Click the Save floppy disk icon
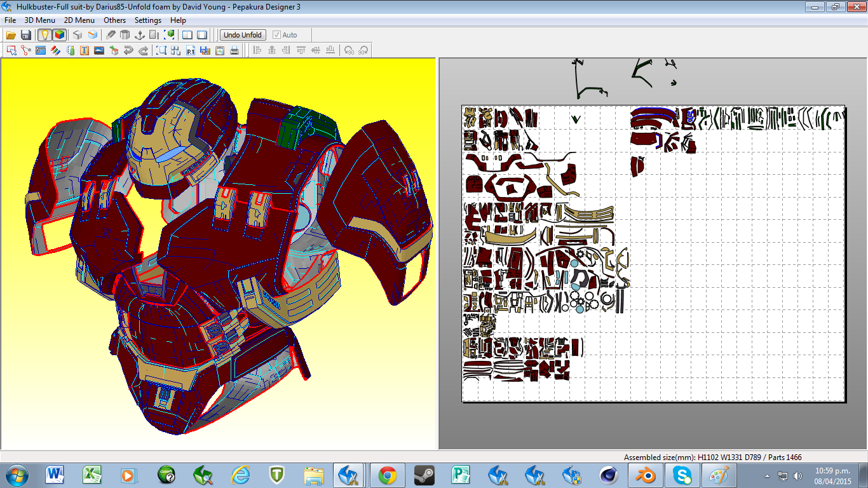This screenshot has height=488, width=868. 26,35
